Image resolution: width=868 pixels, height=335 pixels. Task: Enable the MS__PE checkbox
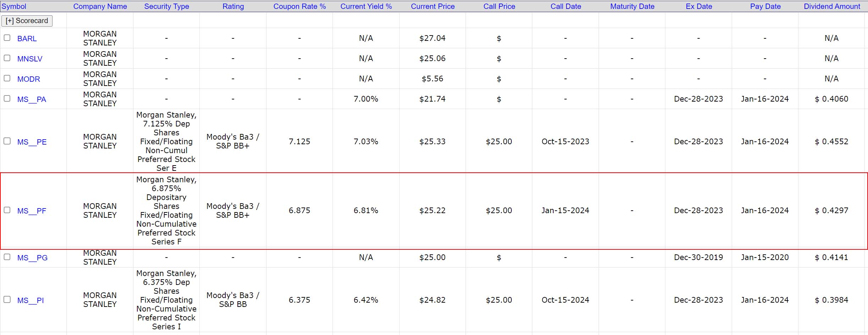(7, 141)
